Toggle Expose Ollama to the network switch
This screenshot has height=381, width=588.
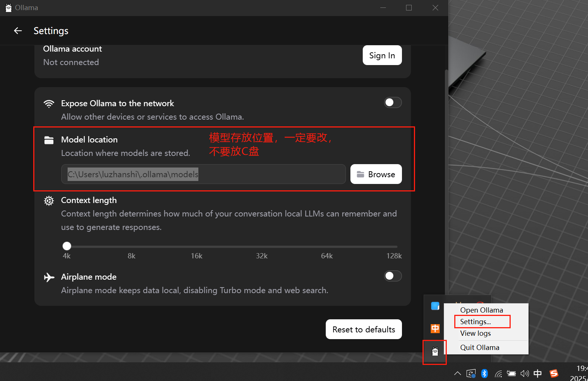(393, 102)
